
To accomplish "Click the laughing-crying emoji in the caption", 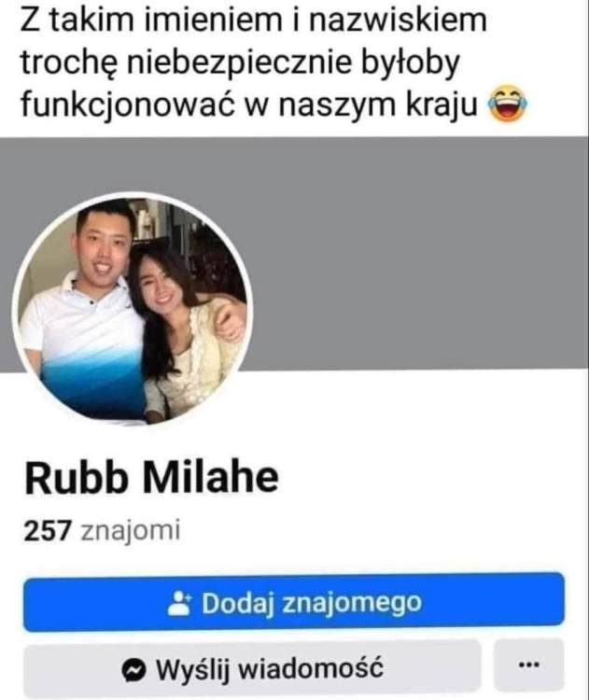I will tap(508, 104).
